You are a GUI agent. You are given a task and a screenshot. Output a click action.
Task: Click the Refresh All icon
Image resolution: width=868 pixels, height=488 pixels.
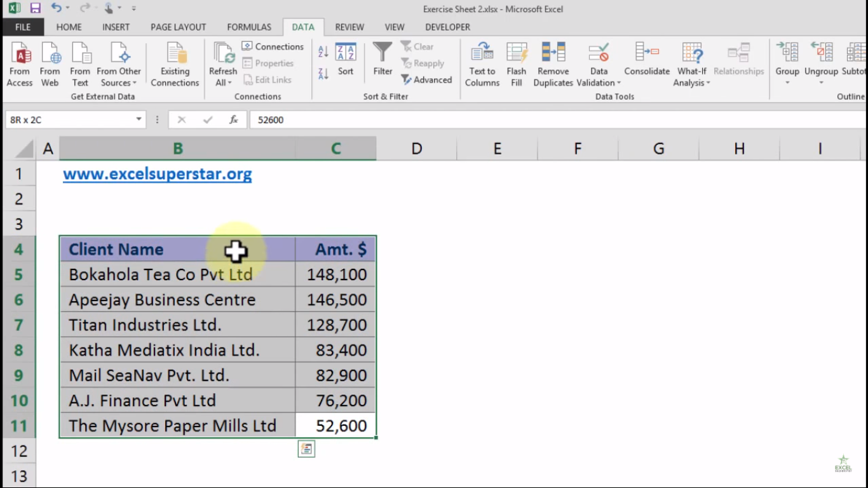point(223,54)
